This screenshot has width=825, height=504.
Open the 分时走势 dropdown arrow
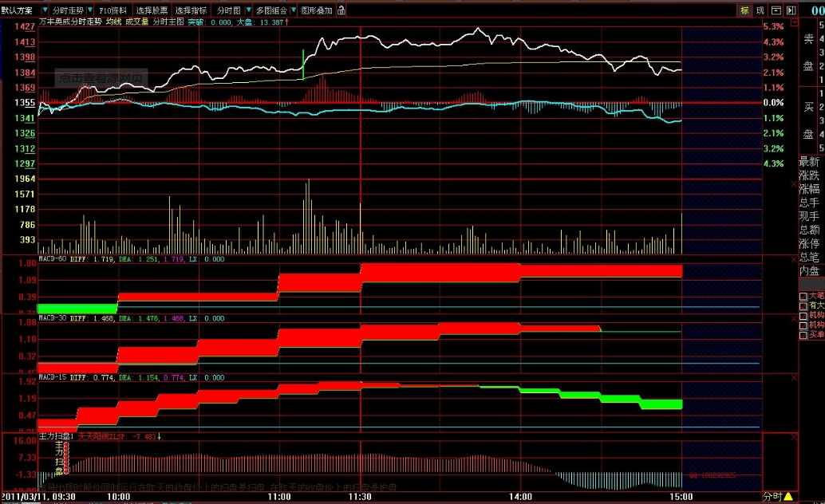coord(89,10)
